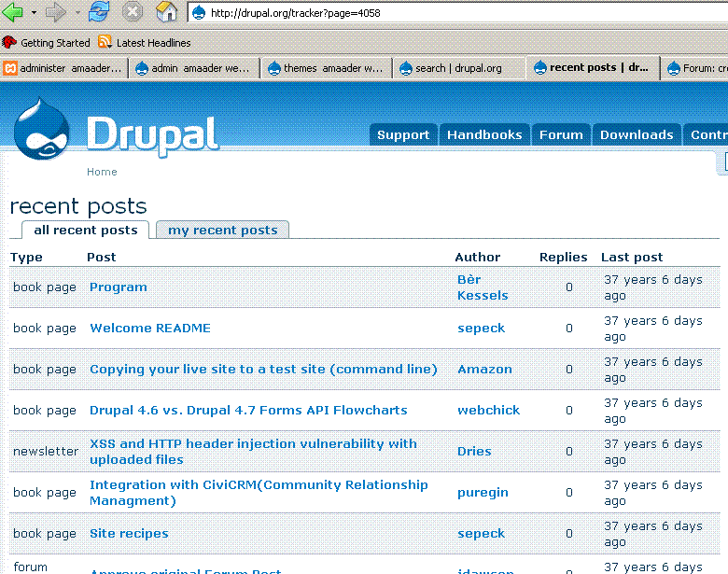
Task: Open author webchick profile link
Action: [488, 410]
